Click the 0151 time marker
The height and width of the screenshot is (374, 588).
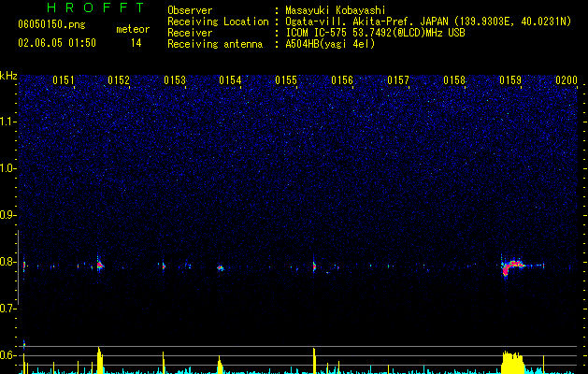coord(64,80)
